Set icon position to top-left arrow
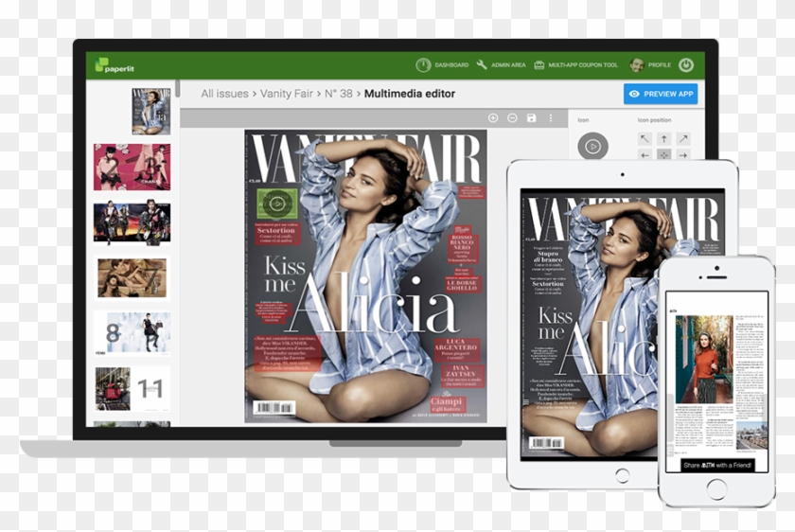The height and width of the screenshot is (532, 795). [645, 139]
